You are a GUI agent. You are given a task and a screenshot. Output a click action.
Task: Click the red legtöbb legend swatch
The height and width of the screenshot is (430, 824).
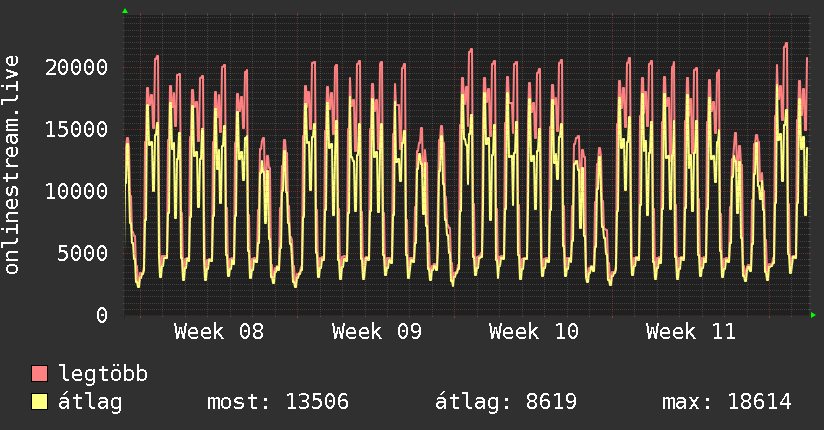pos(40,374)
